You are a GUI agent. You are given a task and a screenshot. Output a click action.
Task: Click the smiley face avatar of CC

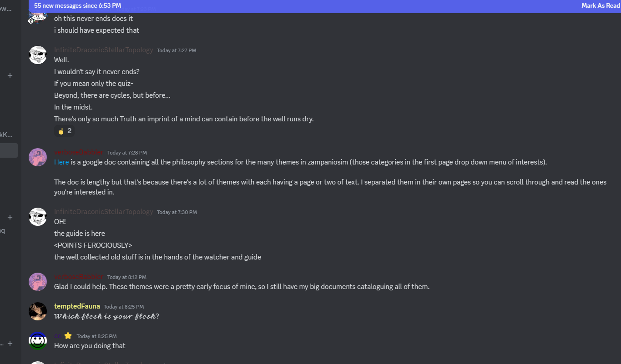38,341
